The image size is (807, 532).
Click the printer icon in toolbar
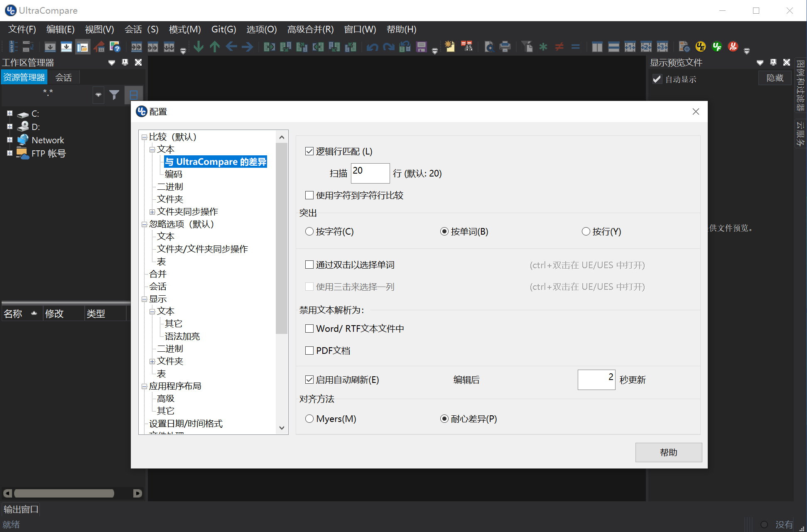[x=505, y=47]
